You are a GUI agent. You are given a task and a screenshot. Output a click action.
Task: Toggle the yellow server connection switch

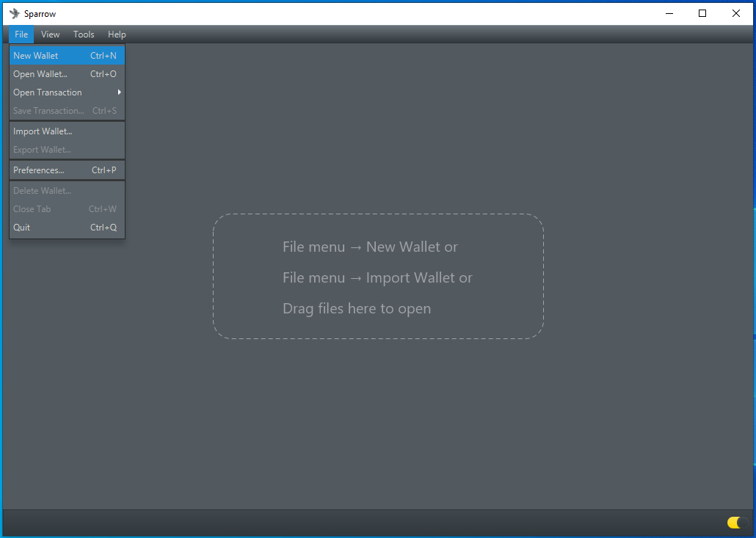[x=738, y=523]
